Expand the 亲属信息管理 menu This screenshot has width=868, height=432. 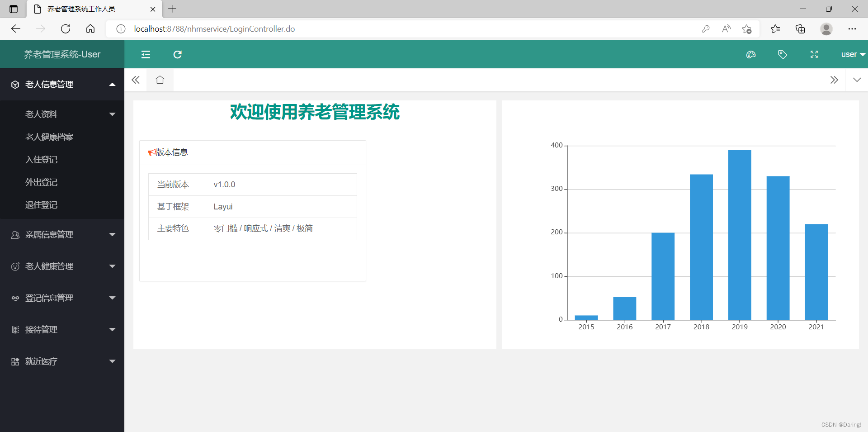tap(62, 235)
